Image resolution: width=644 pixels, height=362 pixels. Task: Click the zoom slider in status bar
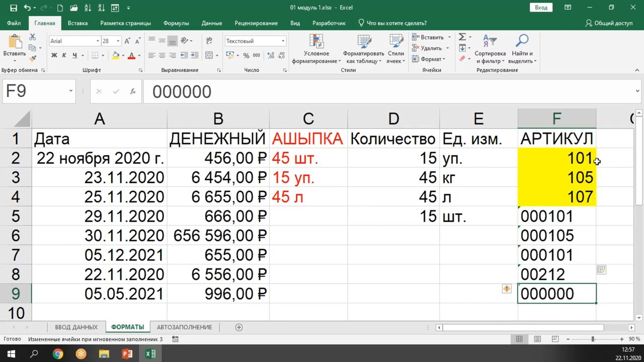tap(593, 339)
